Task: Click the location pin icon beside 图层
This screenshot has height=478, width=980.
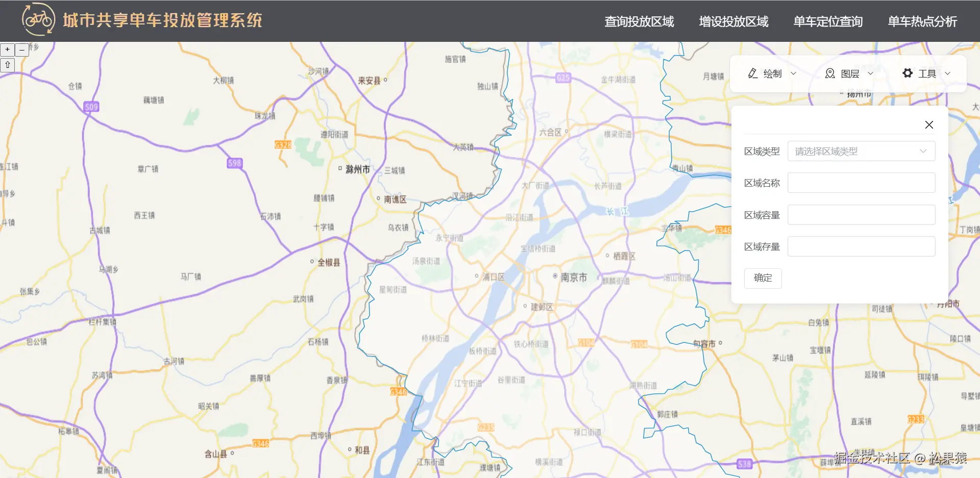Action: pyautogui.click(x=830, y=73)
